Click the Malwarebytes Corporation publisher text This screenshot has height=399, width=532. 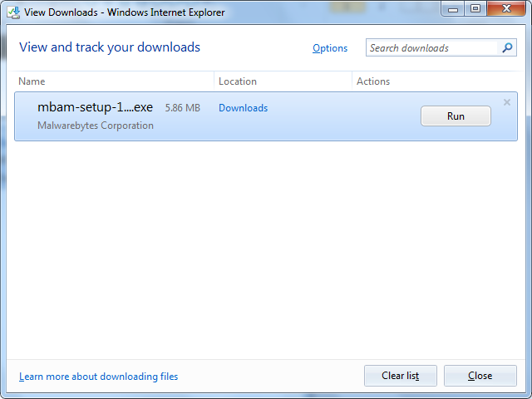[96, 126]
